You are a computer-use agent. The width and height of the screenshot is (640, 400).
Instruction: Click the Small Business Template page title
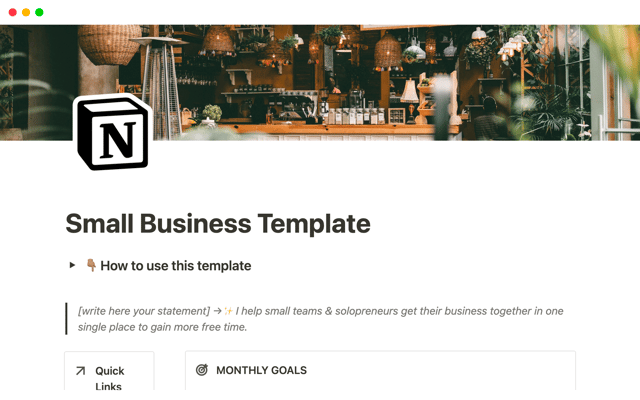click(x=218, y=224)
